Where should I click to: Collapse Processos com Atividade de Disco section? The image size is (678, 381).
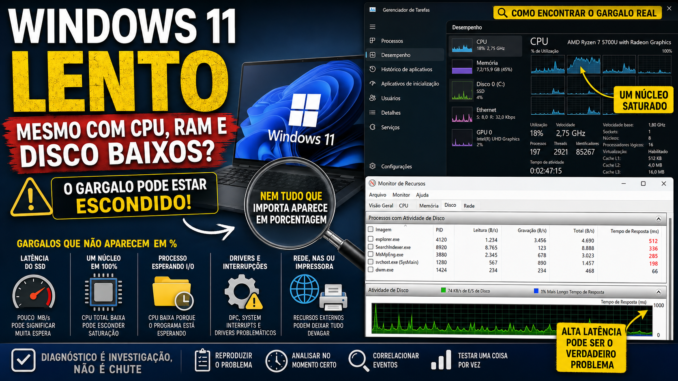659,218
